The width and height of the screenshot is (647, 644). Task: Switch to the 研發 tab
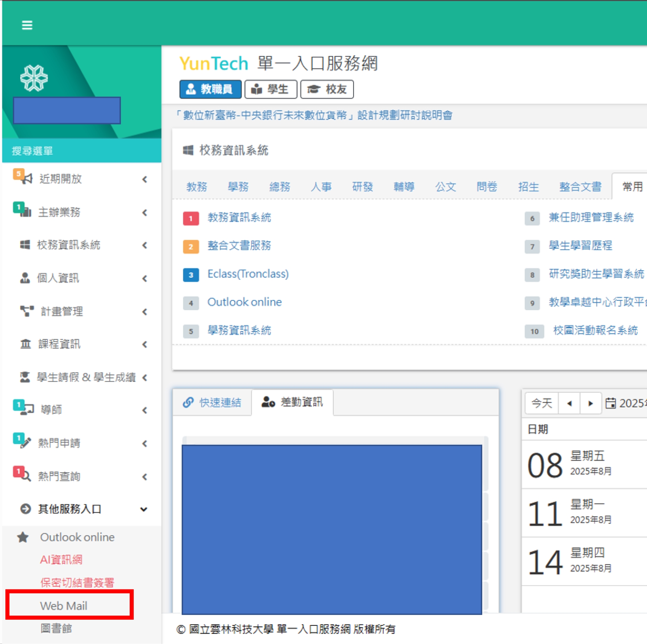[x=363, y=186]
